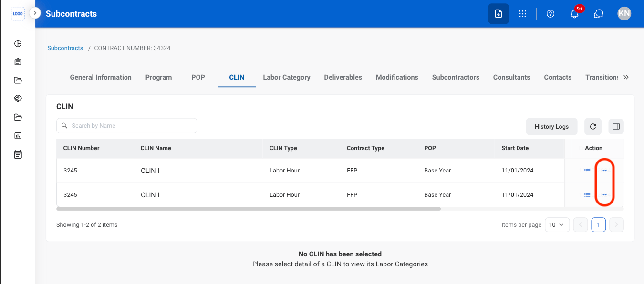Open the three-dot action menu in first CLIN row
This screenshot has width=644, height=284.
[604, 171]
